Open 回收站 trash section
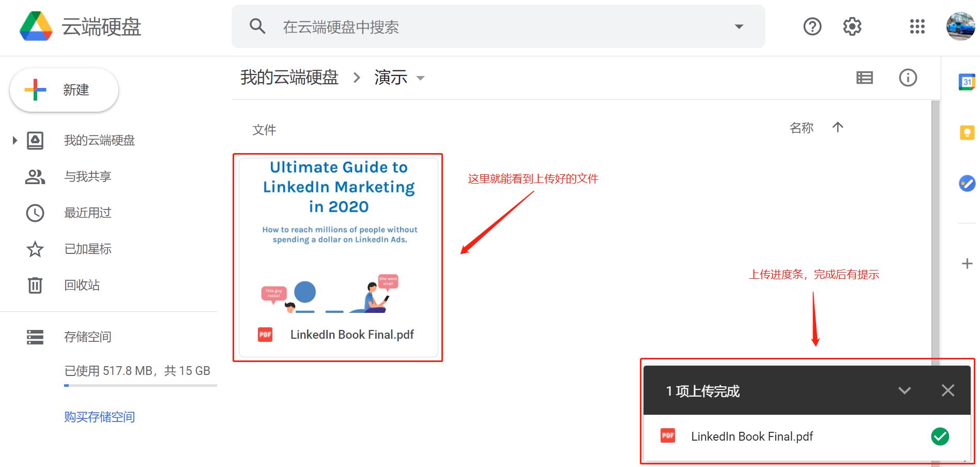 point(82,285)
